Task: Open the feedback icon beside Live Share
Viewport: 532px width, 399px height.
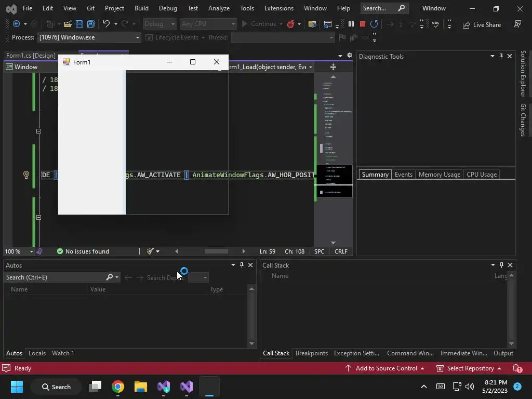Action: coord(517,24)
